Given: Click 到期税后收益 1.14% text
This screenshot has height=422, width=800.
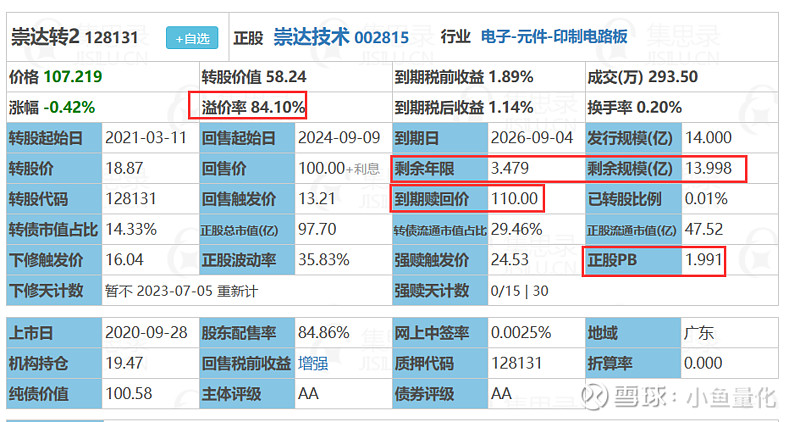Looking at the screenshot, I should 464,107.
